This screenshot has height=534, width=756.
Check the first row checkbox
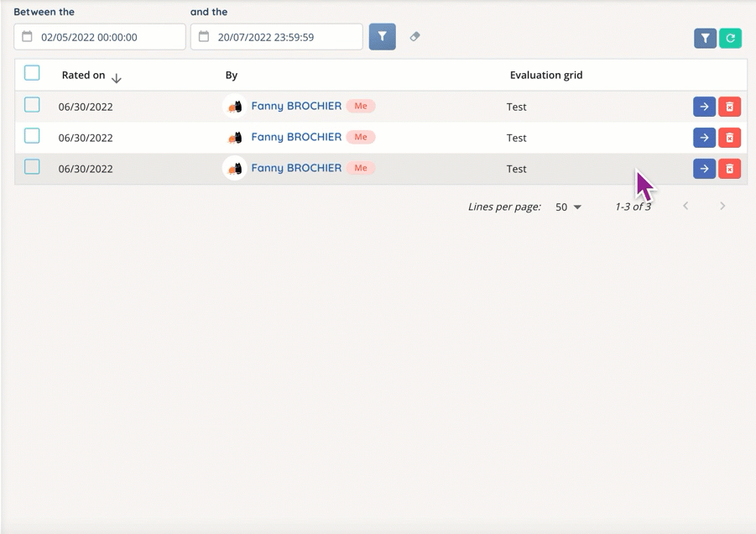click(32, 105)
